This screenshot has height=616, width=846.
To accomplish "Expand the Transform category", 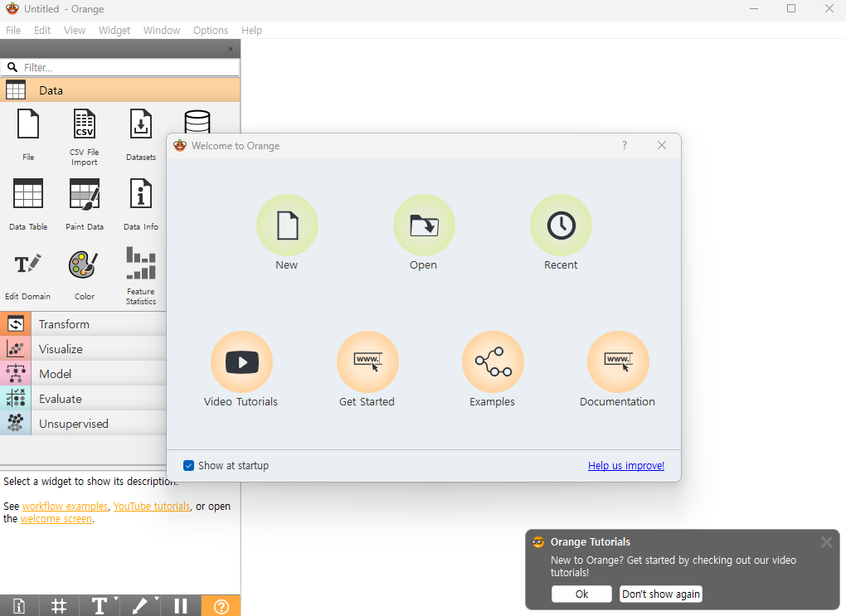I will point(83,324).
